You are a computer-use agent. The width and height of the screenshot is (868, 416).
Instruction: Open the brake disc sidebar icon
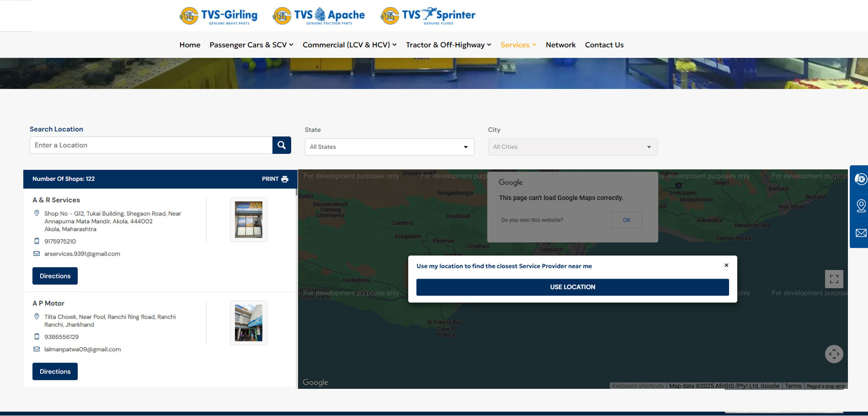(x=861, y=179)
